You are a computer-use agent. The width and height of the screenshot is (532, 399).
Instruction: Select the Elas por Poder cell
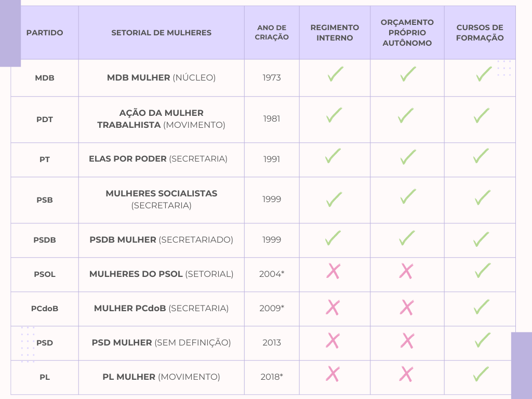tap(158, 159)
